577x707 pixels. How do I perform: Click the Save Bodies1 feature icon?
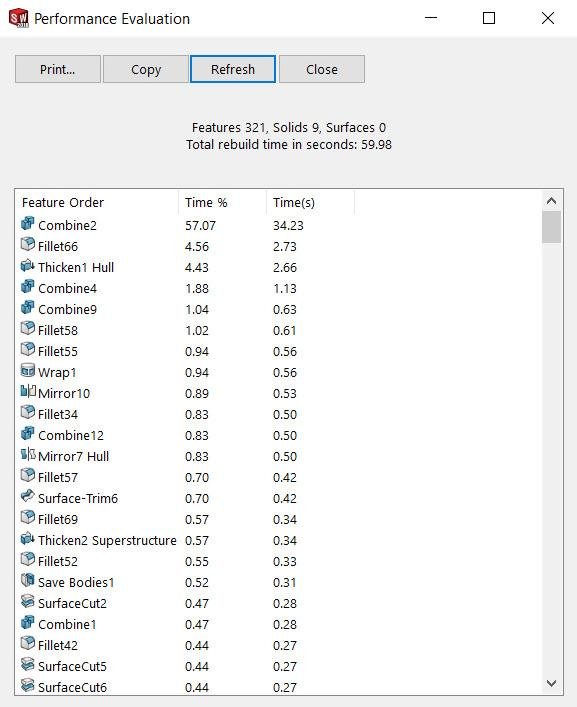tap(27, 580)
